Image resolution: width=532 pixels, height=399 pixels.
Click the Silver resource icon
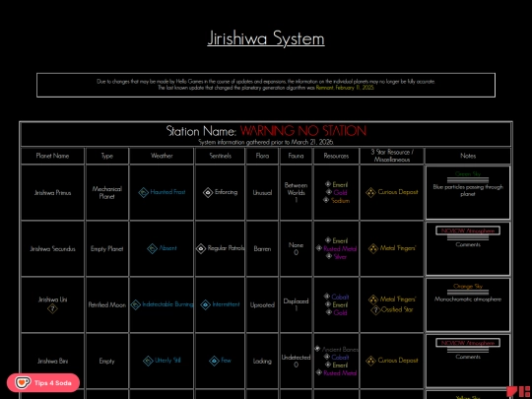[x=328, y=256]
